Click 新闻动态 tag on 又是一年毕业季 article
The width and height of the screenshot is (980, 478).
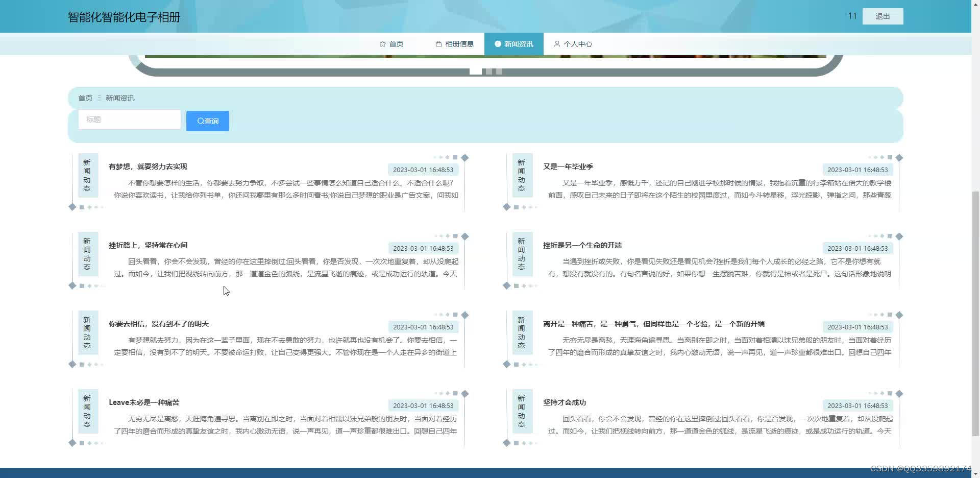[x=522, y=175]
